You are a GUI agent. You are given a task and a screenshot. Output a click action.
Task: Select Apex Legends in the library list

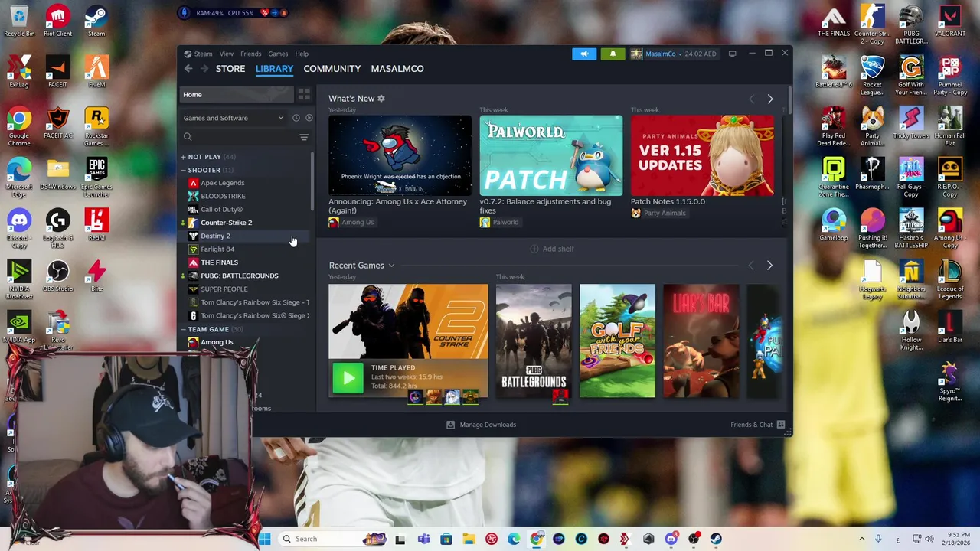pos(223,183)
